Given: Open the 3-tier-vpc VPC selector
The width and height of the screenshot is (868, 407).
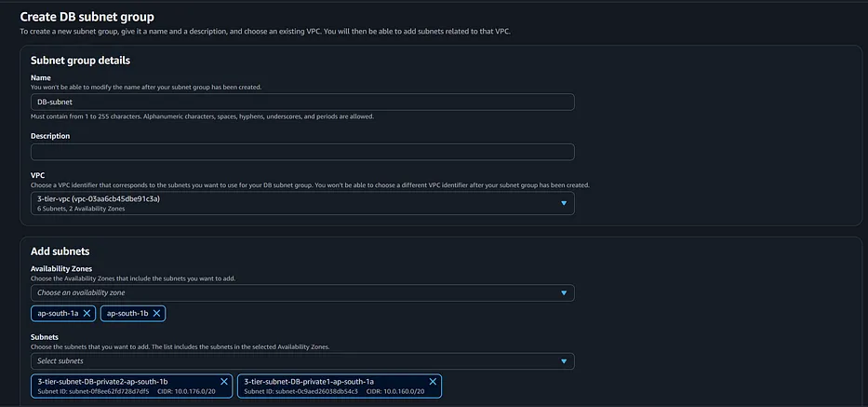Looking at the screenshot, I should click(x=302, y=203).
